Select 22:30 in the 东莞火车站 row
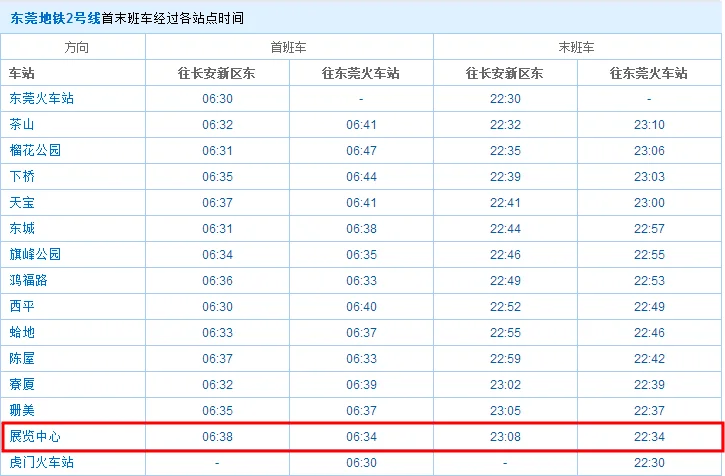Viewport: 725px width, 476px height. 505,99
